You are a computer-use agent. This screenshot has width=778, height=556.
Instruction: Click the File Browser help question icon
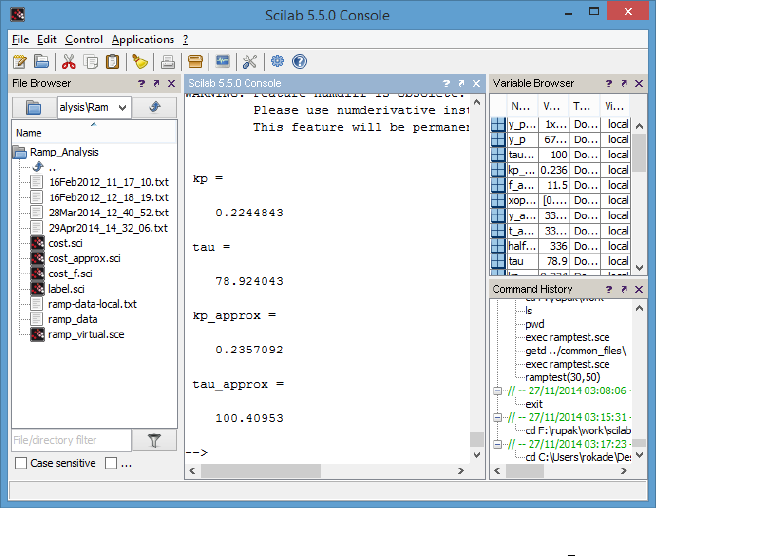142,83
